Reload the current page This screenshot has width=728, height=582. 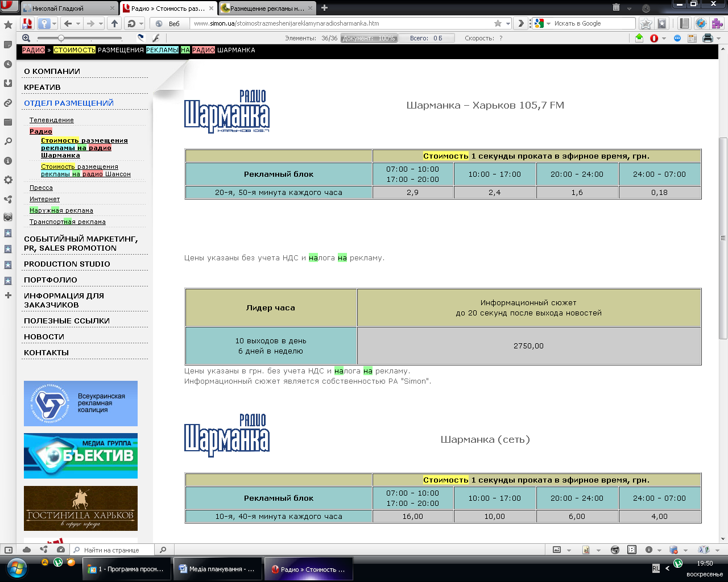pyautogui.click(x=131, y=23)
